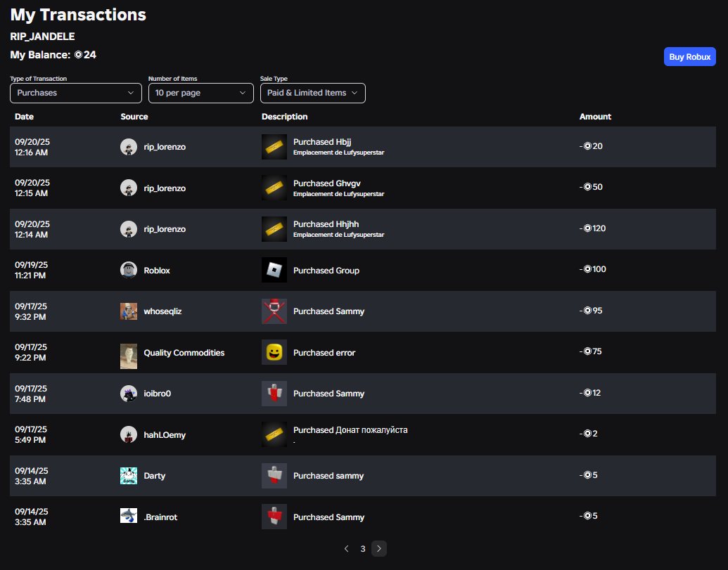Image resolution: width=728 pixels, height=570 pixels.
Task: Click current page number 3
Action: tap(363, 549)
